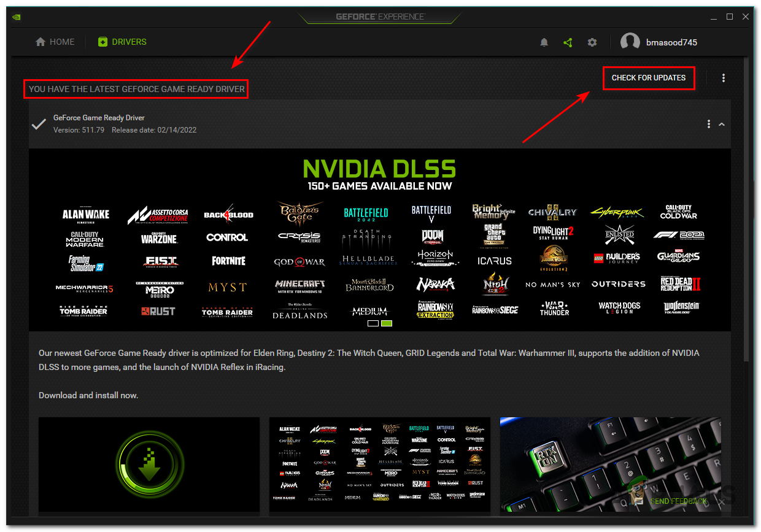Viewport: 761px width, 532px height.
Task: Maximize the GeForce Experience window
Action: 730,17
